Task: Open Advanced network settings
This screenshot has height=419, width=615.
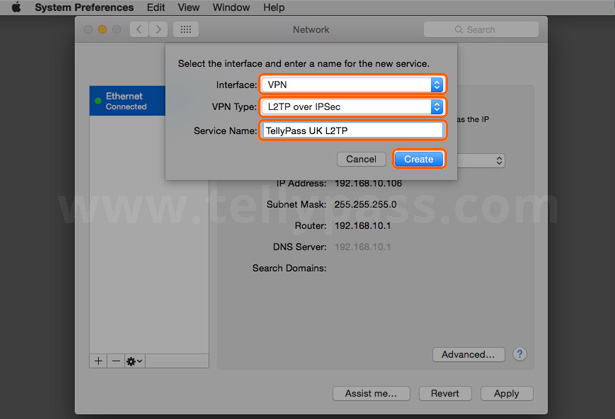Action: (x=468, y=354)
